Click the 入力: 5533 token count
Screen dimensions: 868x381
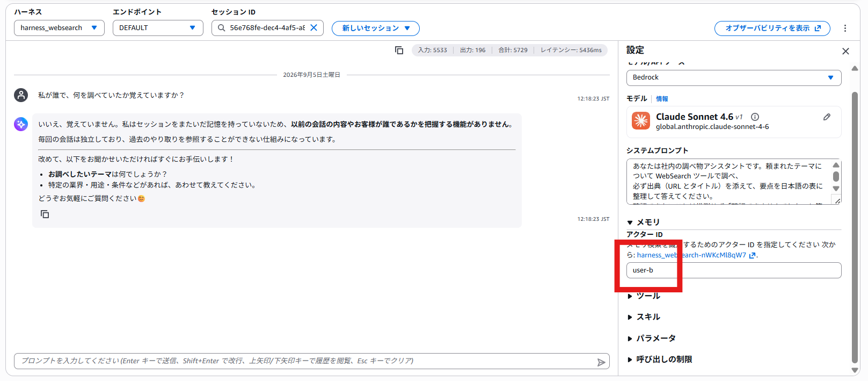pyautogui.click(x=433, y=50)
